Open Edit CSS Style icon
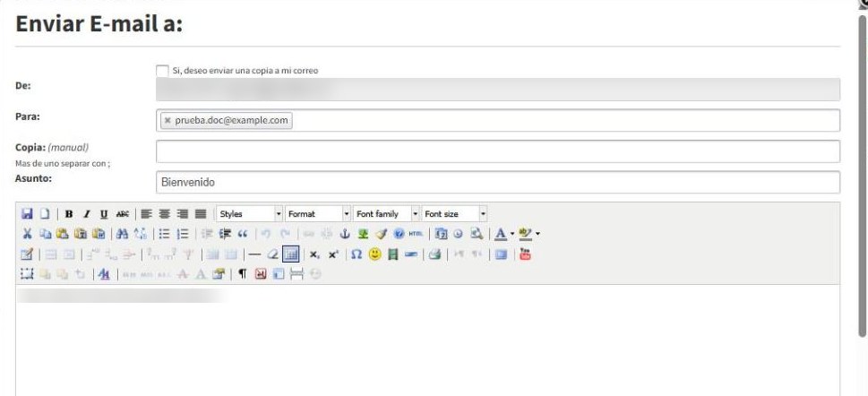This screenshot has height=396, width=868. coord(104,273)
